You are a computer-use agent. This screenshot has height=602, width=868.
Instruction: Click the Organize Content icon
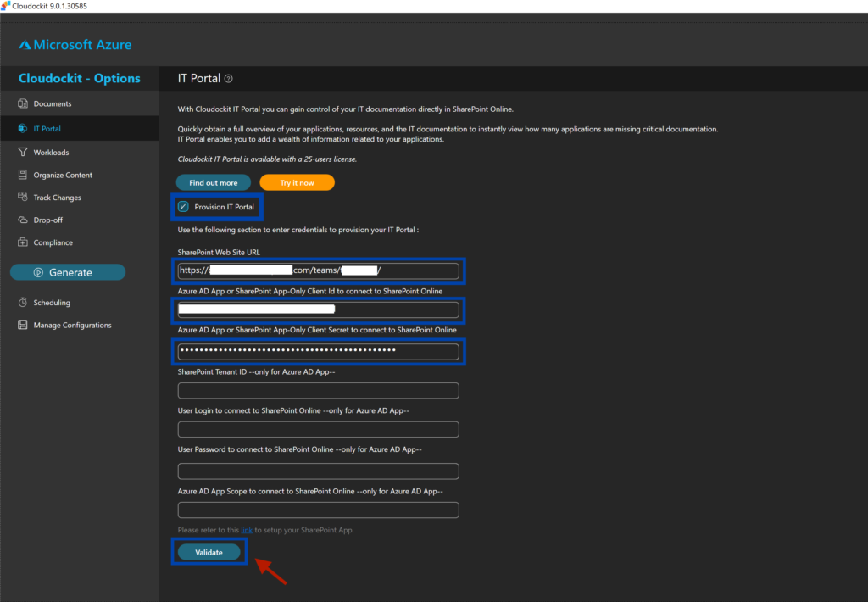click(23, 175)
